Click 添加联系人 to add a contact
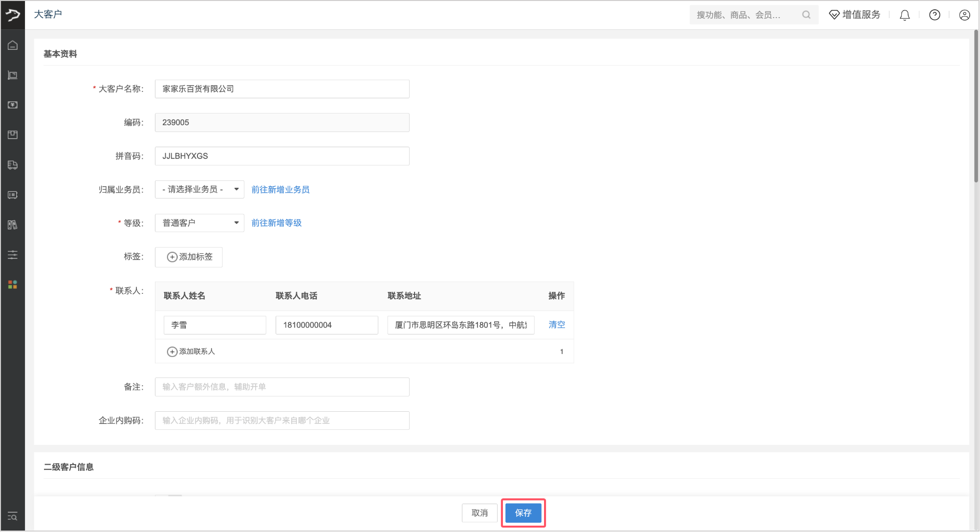The width and height of the screenshot is (980, 532). [x=191, y=352]
